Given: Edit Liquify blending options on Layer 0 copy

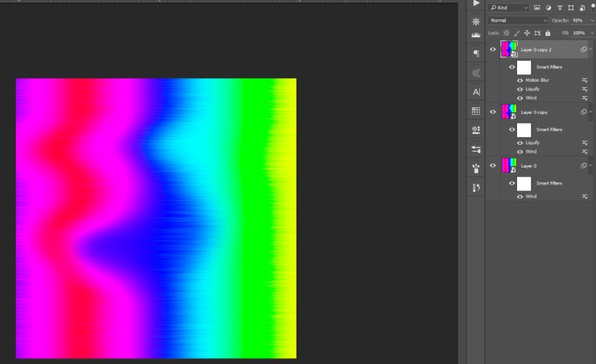Looking at the screenshot, I should [x=585, y=143].
